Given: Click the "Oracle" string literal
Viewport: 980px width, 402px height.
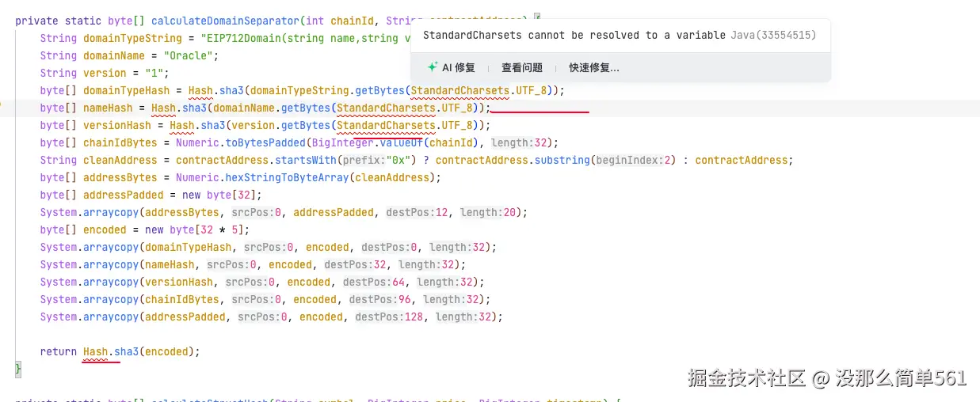Looking at the screenshot, I should tap(190, 55).
